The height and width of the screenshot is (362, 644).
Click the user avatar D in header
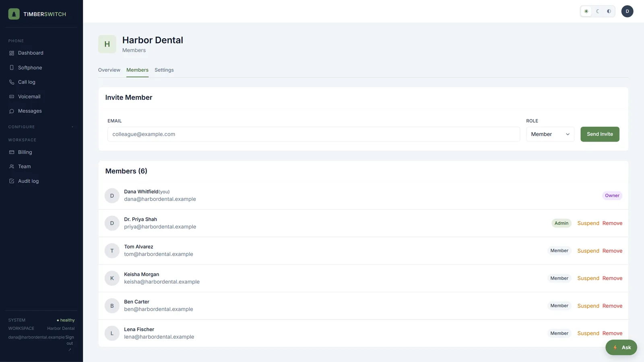coord(627,11)
